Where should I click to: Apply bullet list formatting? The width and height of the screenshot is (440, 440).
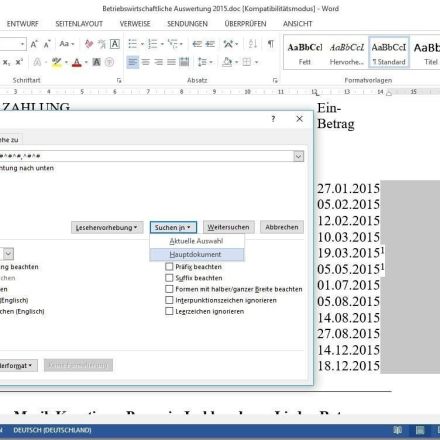(x=133, y=44)
